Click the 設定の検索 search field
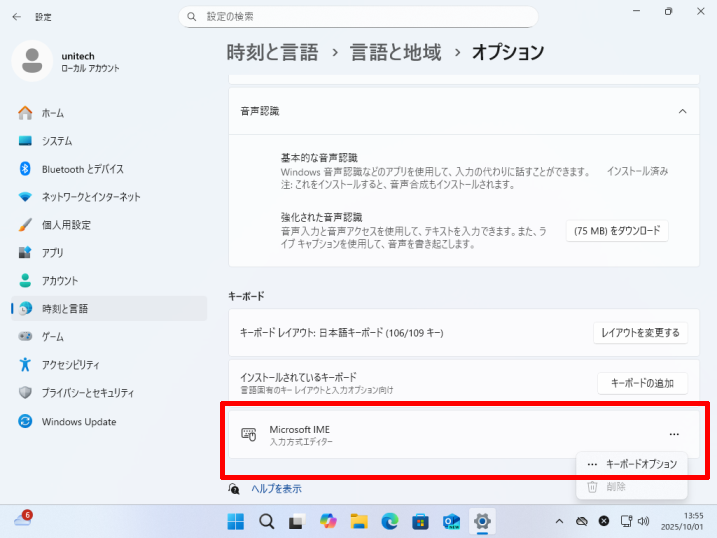Image resolution: width=717 pixels, height=538 pixels. 360,17
